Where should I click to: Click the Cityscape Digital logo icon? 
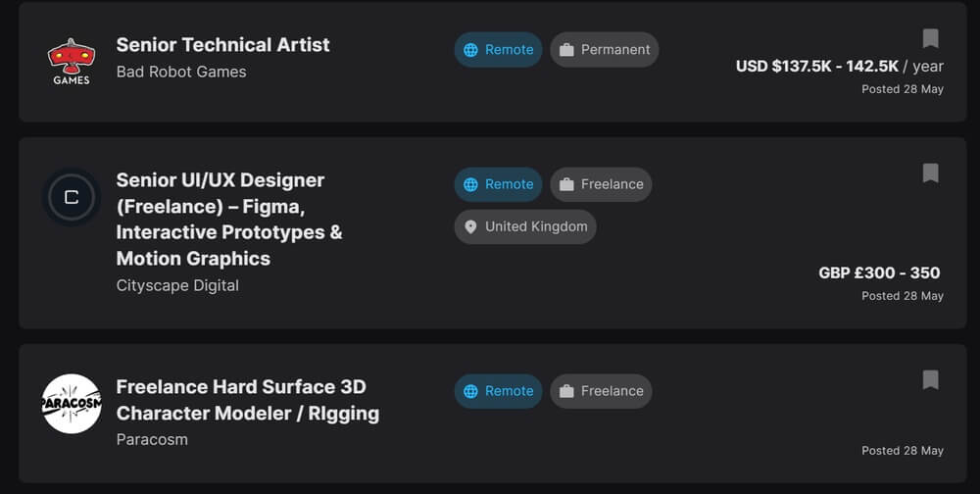click(72, 197)
